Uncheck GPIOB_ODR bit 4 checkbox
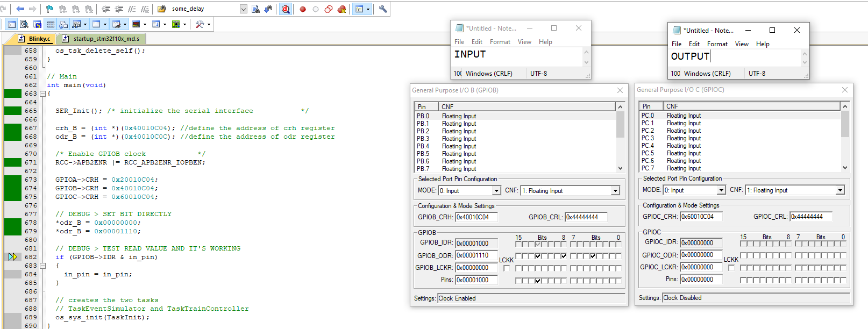 [x=593, y=256]
